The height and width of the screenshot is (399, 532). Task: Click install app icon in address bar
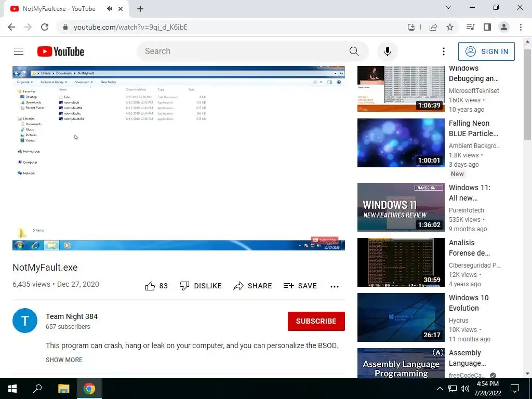point(411,27)
